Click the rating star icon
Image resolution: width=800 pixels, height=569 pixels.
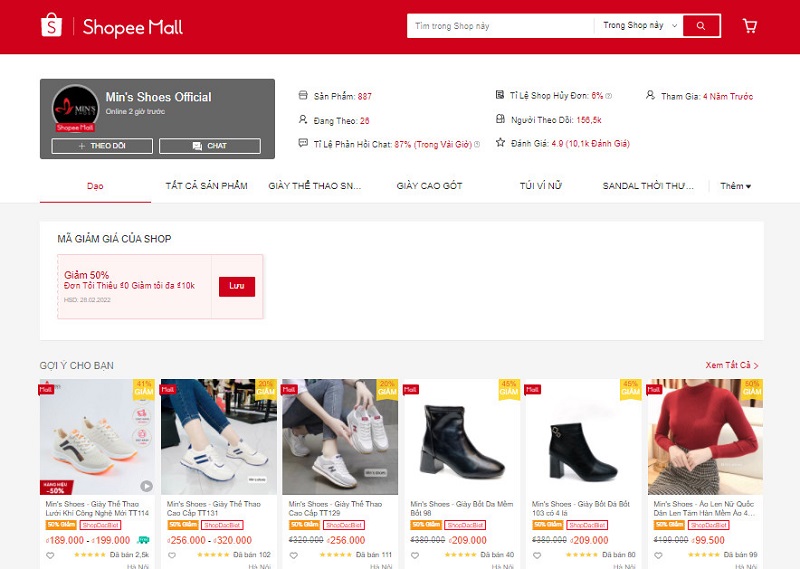(500, 143)
